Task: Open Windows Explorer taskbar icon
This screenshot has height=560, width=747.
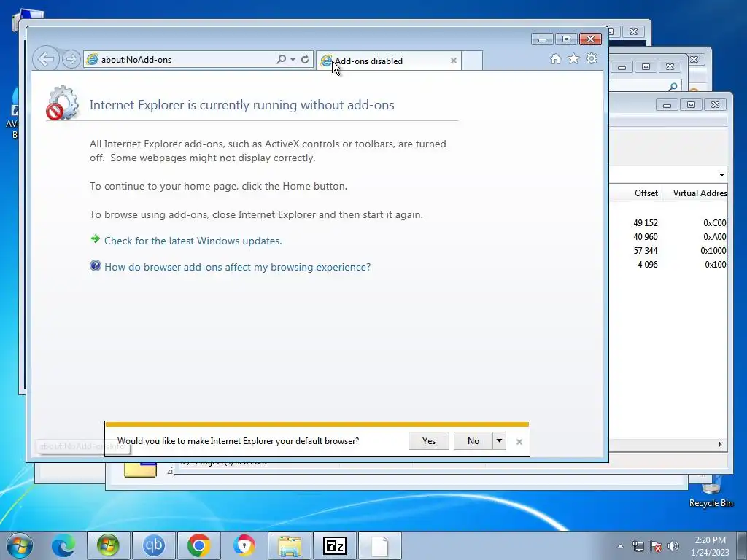Action: (x=289, y=545)
